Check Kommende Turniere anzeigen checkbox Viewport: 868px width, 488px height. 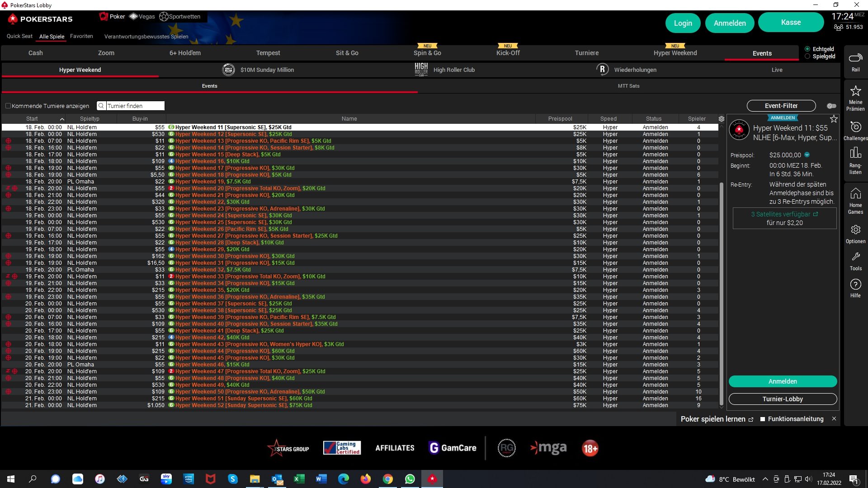(x=8, y=106)
